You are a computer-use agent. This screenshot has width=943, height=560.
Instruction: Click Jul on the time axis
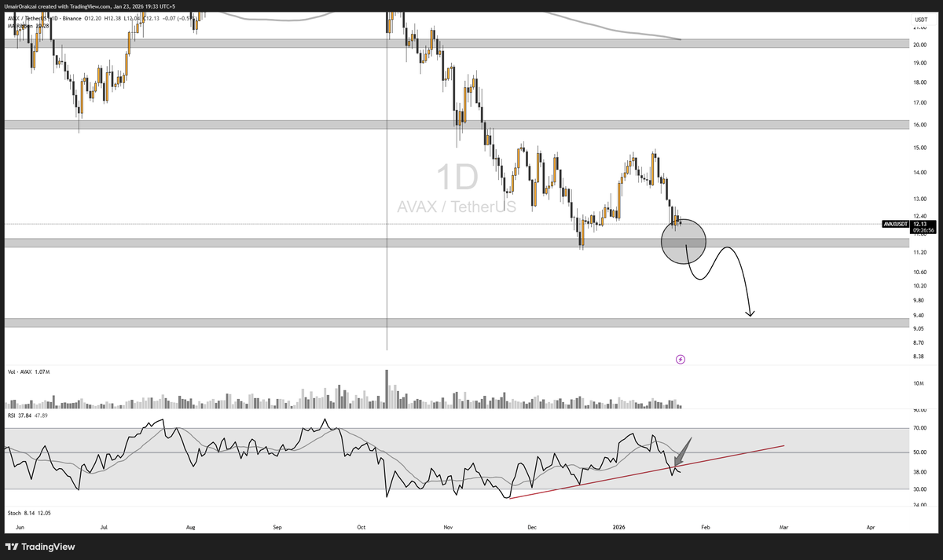(104, 528)
